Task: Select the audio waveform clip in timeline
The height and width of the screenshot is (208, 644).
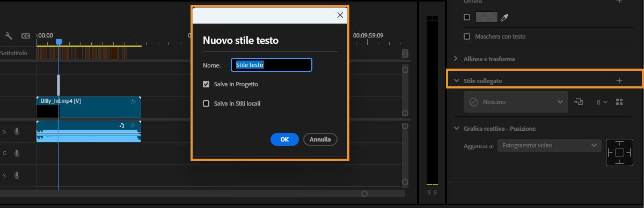Action: tap(89, 131)
